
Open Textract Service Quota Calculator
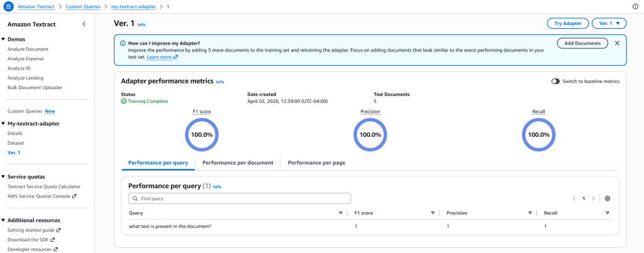pos(44,186)
